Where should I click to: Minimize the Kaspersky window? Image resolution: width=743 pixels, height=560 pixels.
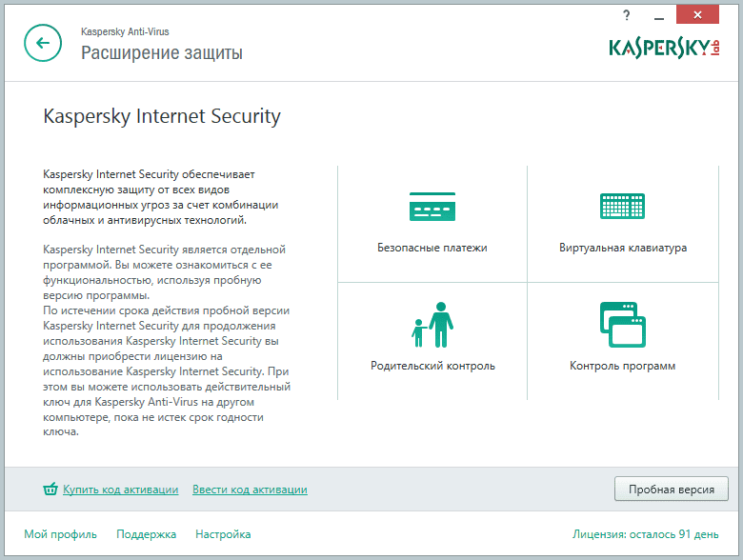[658, 16]
